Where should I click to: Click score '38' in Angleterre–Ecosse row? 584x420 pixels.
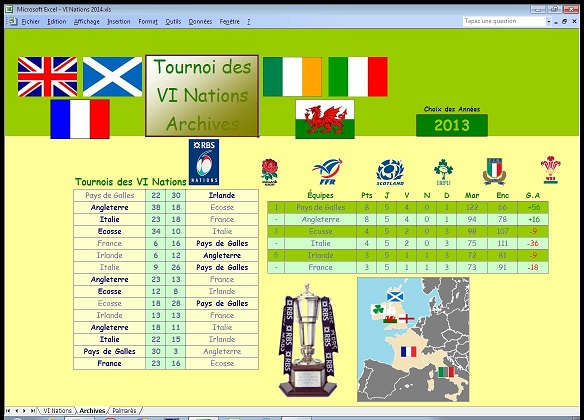point(156,207)
